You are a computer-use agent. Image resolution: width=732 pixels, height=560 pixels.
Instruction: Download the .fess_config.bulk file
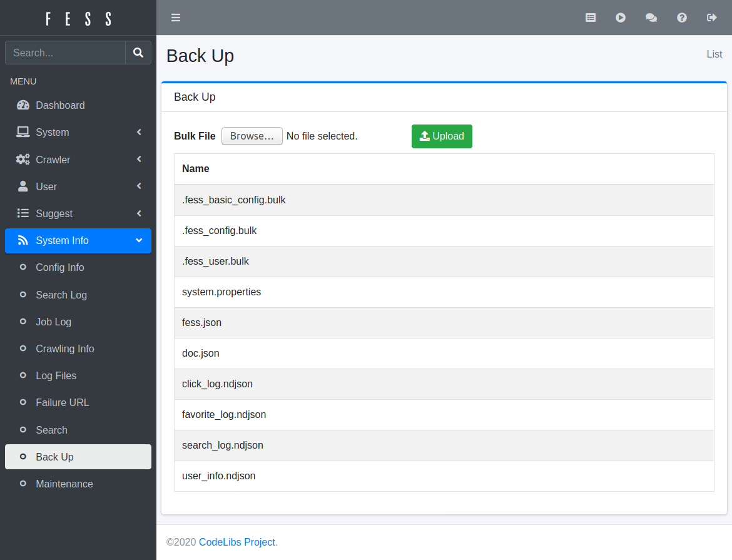[220, 231]
